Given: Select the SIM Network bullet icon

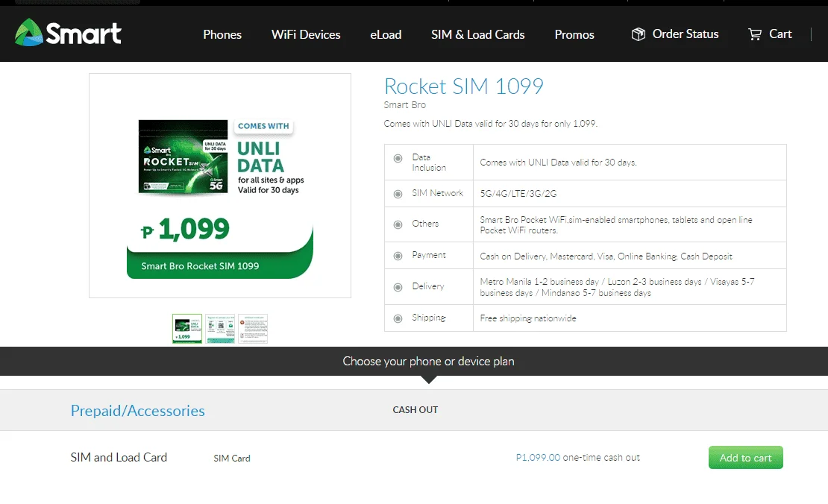Looking at the screenshot, I should (x=398, y=194).
